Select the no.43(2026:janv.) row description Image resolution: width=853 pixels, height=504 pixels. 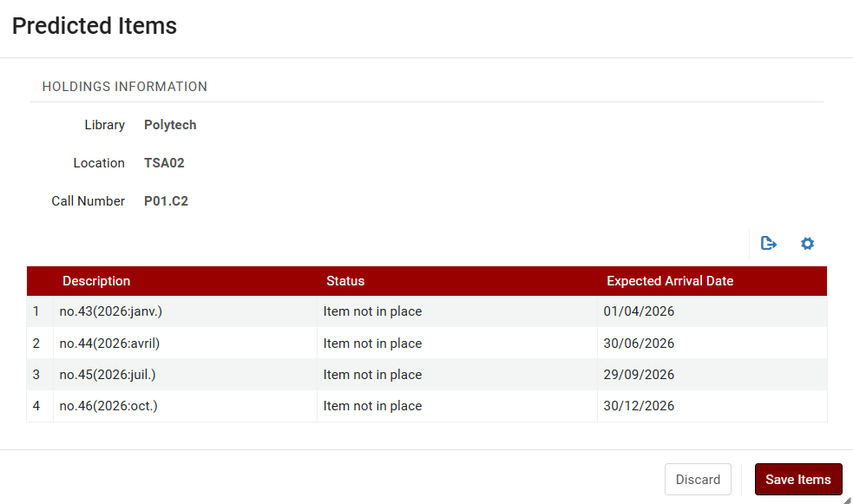click(x=110, y=311)
